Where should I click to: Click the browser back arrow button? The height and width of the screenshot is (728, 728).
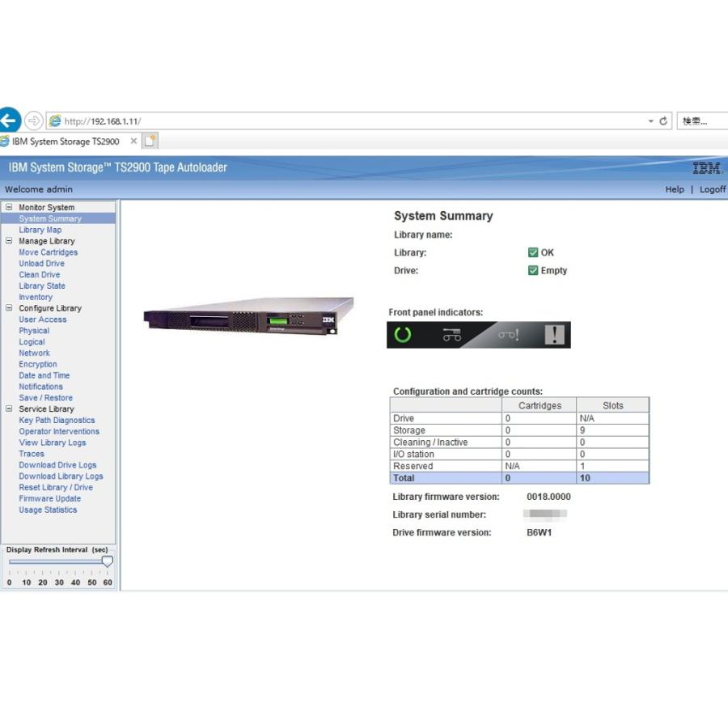click(9, 121)
